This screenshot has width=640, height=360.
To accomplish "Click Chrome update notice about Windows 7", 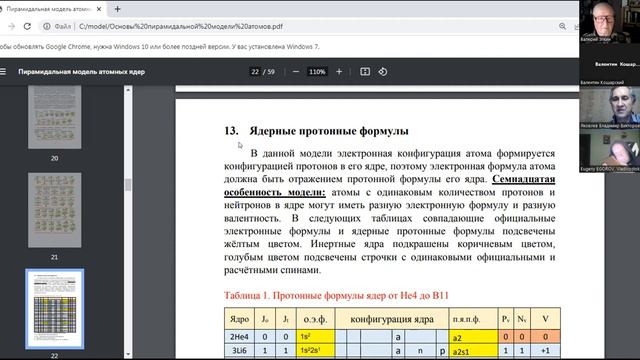I will 160,47.
